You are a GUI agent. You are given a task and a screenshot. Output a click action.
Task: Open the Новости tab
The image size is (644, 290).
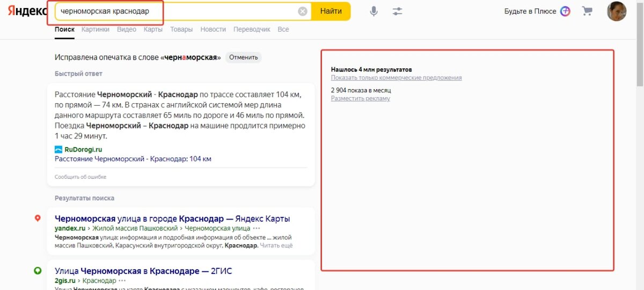pyautogui.click(x=213, y=30)
